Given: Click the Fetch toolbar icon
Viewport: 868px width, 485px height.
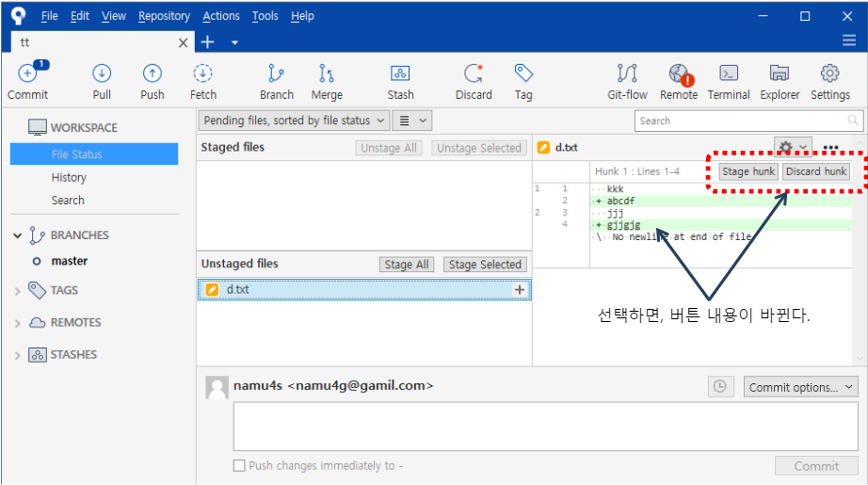Looking at the screenshot, I should 202,74.
